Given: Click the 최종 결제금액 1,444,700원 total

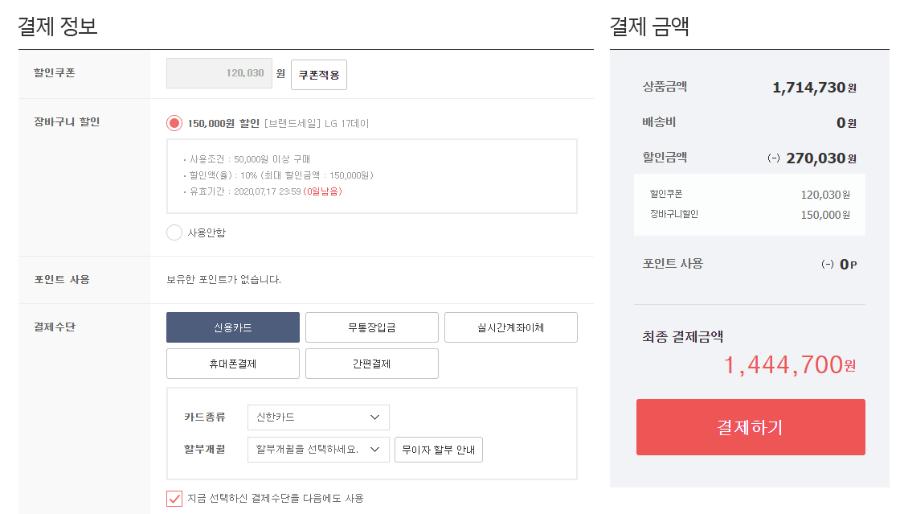Looking at the screenshot, I should coord(790,366).
